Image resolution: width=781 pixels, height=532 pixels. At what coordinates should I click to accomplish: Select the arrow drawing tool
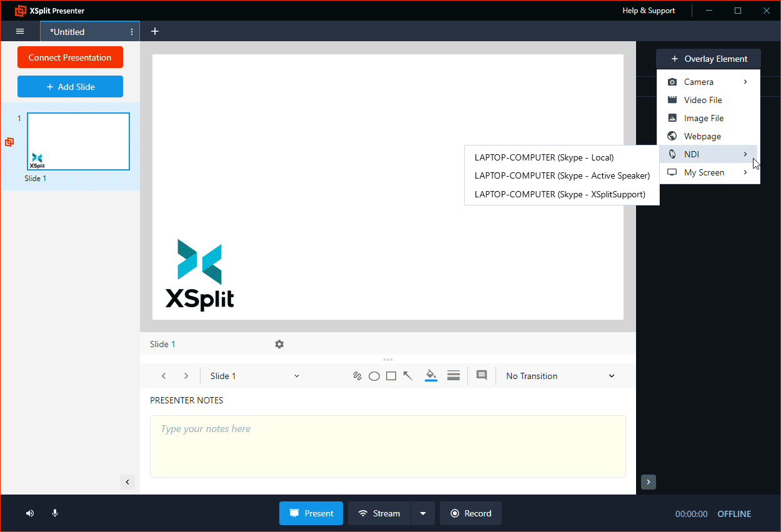pyautogui.click(x=408, y=375)
